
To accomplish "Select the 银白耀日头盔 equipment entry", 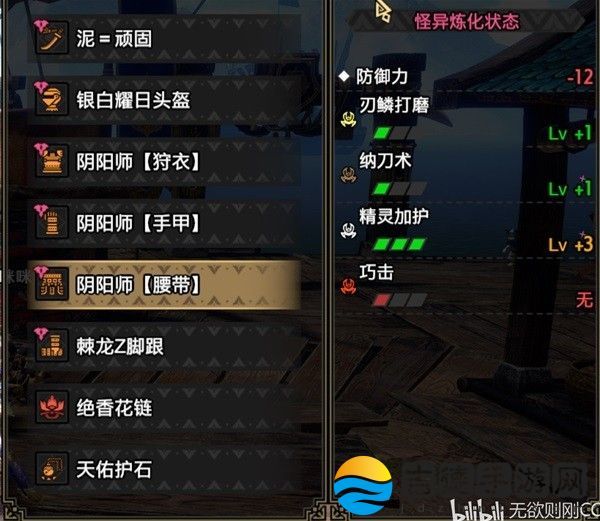I will click(x=165, y=100).
